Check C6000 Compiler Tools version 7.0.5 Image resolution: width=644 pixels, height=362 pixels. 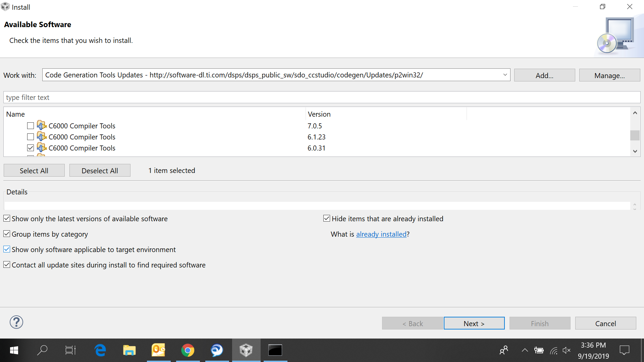pyautogui.click(x=31, y=126)
